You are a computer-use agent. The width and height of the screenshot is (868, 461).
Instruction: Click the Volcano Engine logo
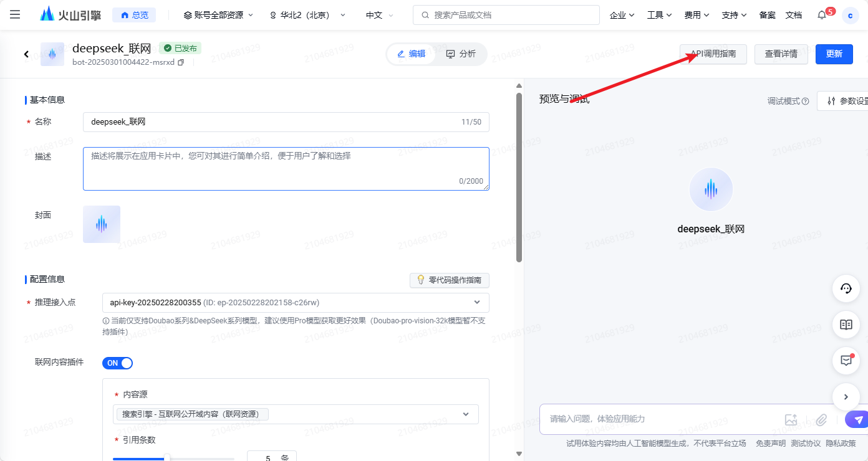[70, 14]
